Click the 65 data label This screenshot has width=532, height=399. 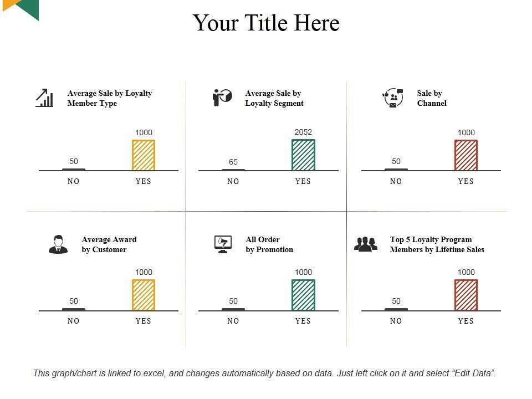point(233,162)
